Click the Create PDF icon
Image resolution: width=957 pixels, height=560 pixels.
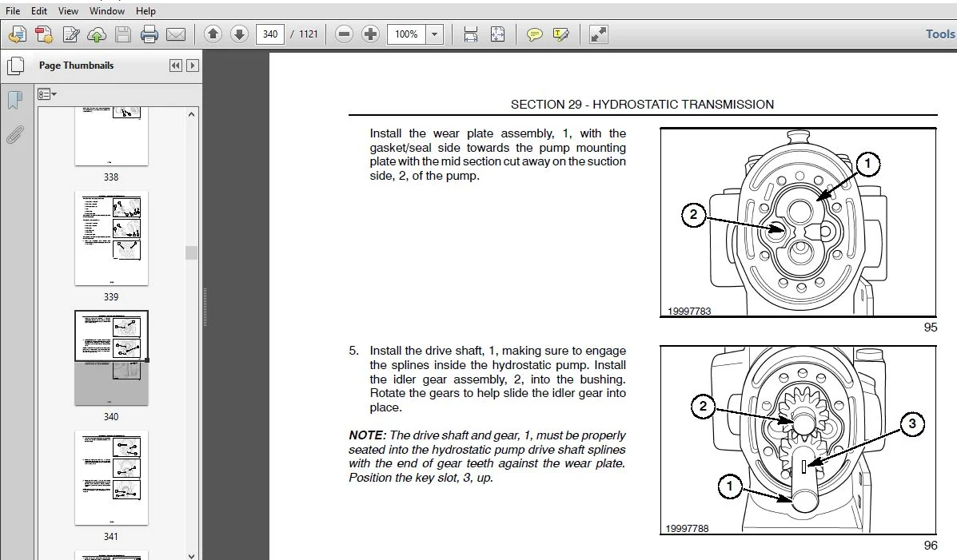[x=44, y=34]
